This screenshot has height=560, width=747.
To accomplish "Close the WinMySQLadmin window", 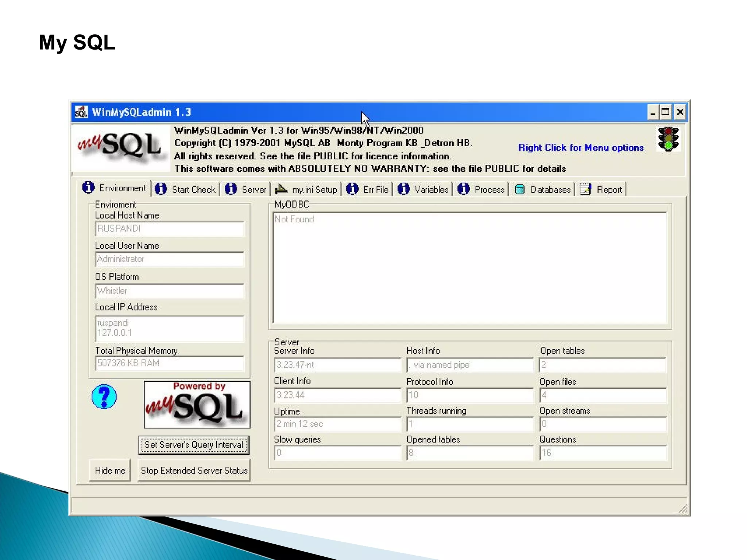I will tap(680, 112).
